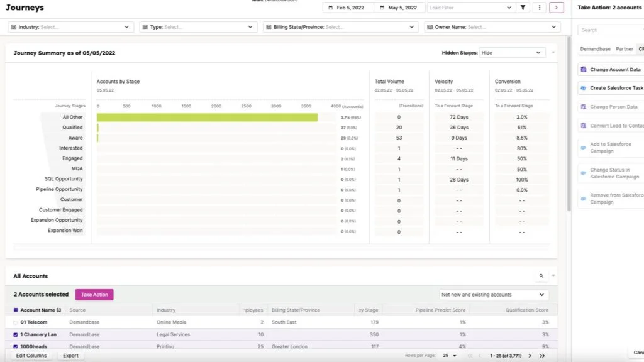Click the filter funnel icon
The height and width of the screenshot is (362, 644).
point(523,8)
